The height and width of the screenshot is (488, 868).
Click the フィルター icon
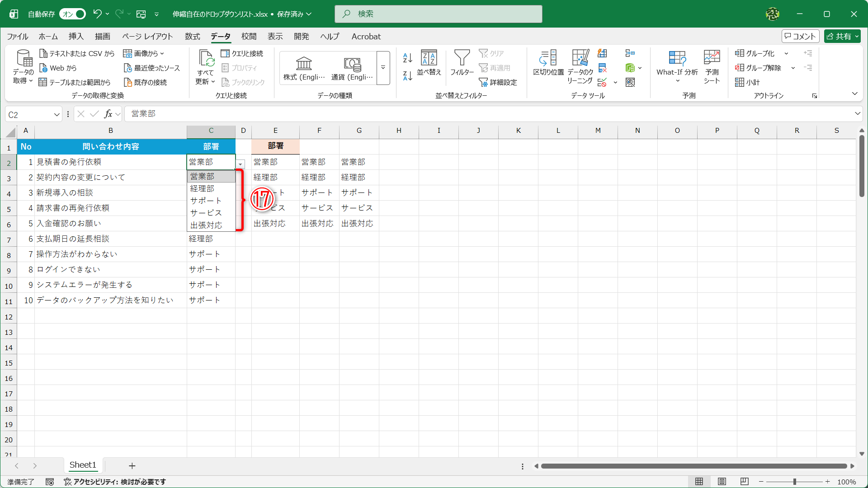(x=462, y=63)
